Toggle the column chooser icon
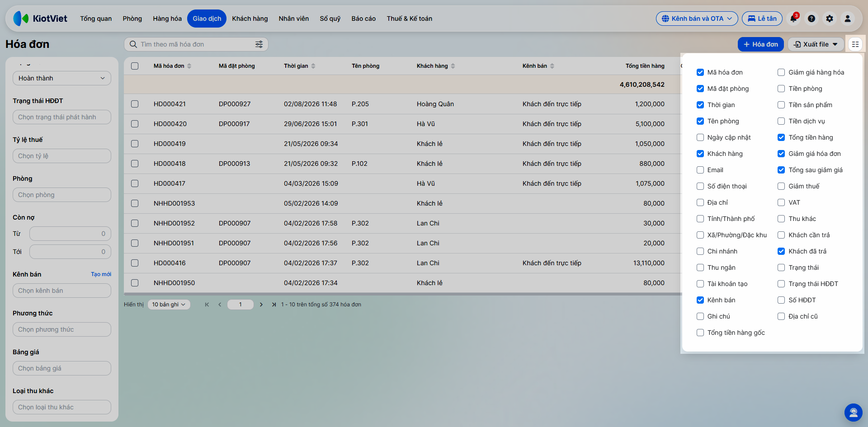 [x=855, y=44]
